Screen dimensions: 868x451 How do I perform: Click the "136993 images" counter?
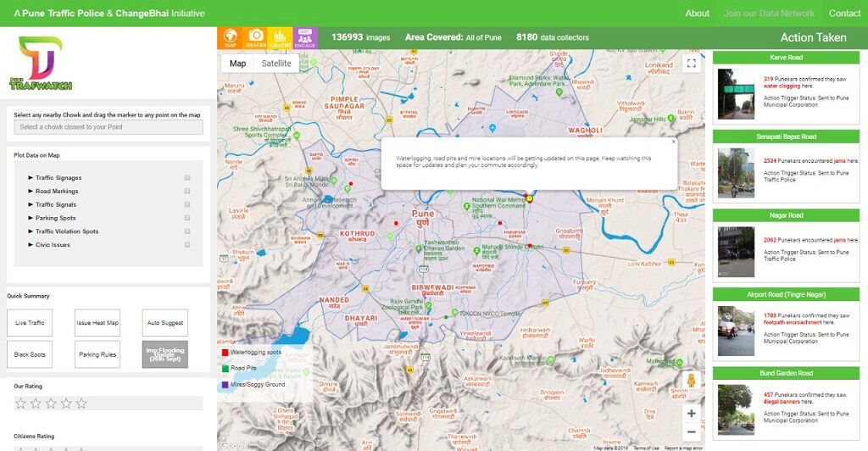[x=360, y=37]
